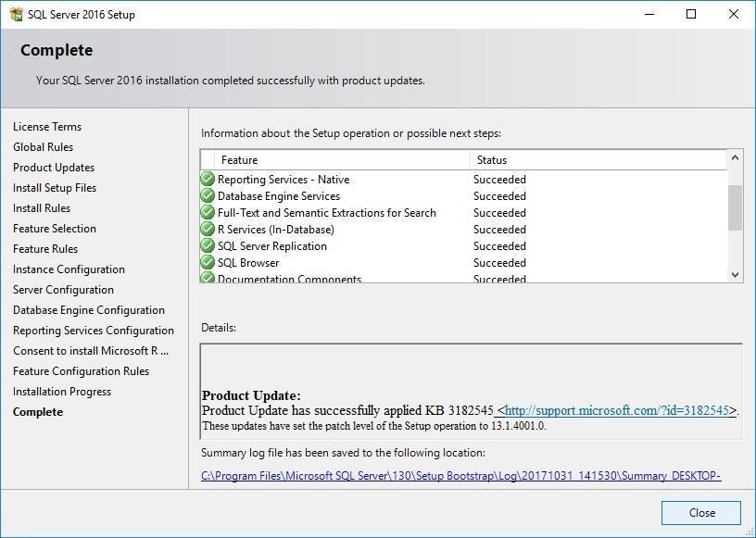The image size is (756, 538).
Task: Click success icon next to SQL Server Replication
Action: point(208,246)
